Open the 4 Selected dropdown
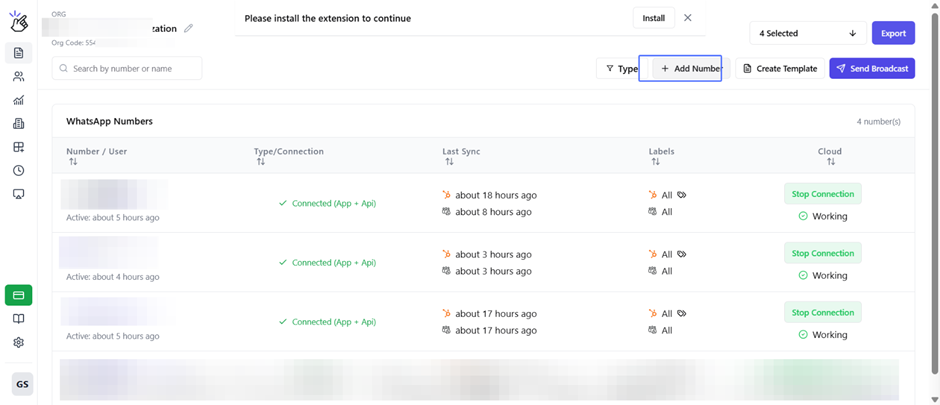The image size is (940, 405). [x=807, y=33]
